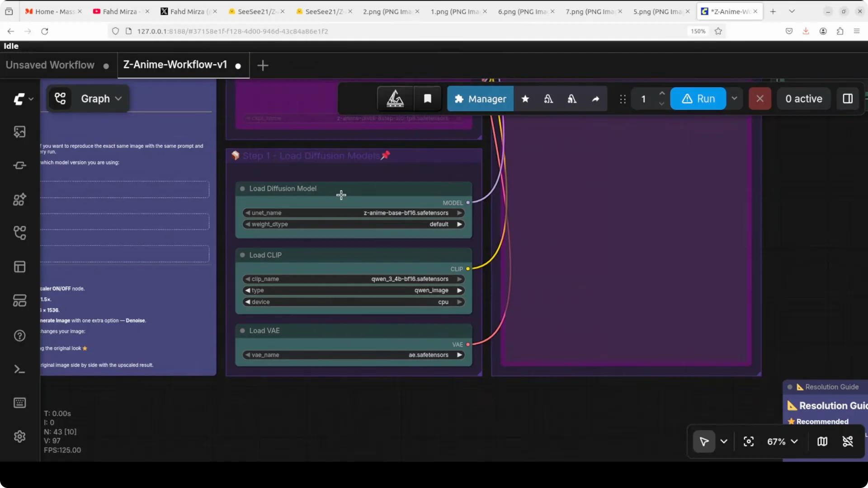Select the cursor Select mode tool
This screenshot has height=488, width=868.
tap(704, 441)
